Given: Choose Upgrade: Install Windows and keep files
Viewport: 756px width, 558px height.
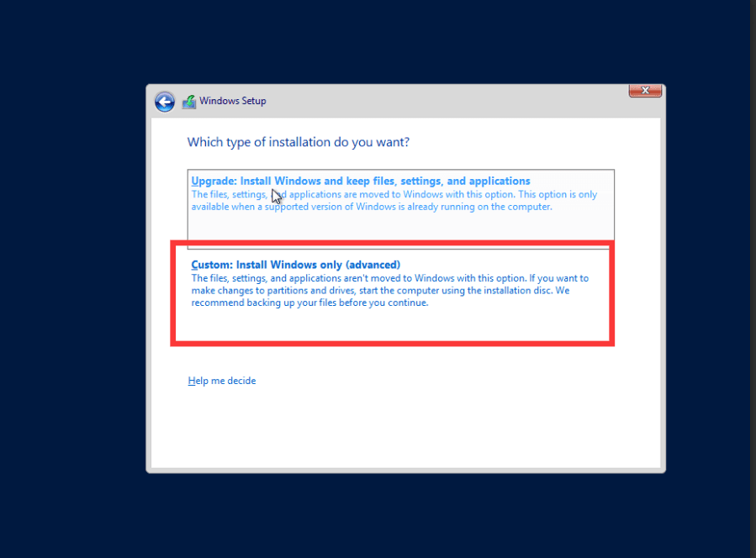Looking at the screenshot, I should click(400, 208).
